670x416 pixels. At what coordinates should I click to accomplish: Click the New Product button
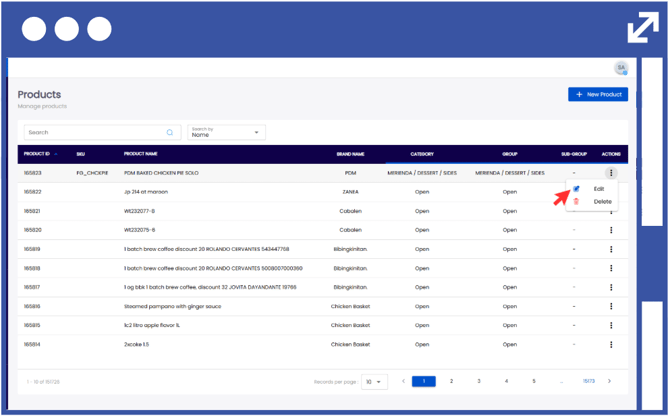tap(598, 94)
